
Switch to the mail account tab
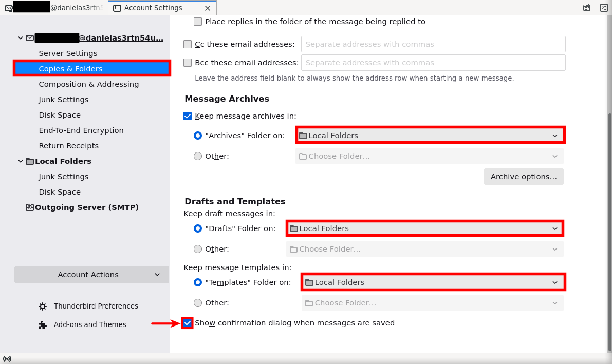54,8
